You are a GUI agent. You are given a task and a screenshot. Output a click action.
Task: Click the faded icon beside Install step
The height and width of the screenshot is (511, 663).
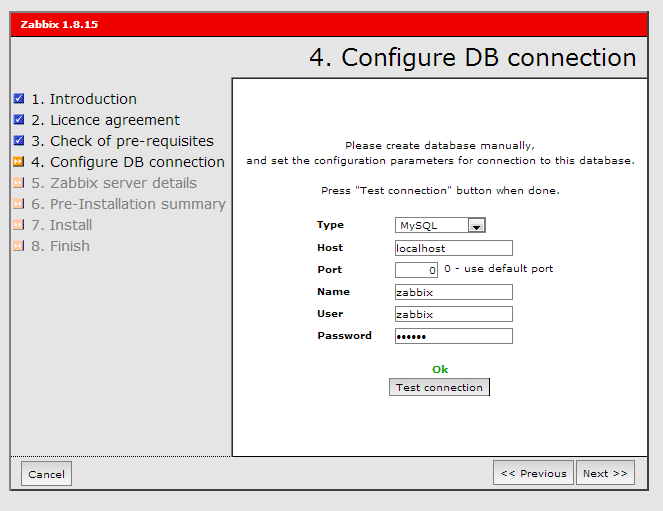(x=19, y=225)
